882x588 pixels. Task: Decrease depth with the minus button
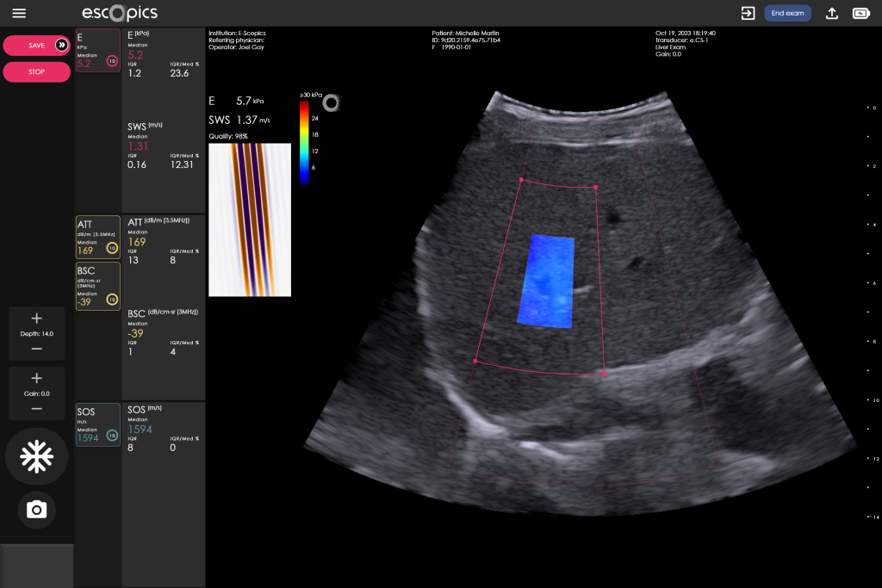36,349
